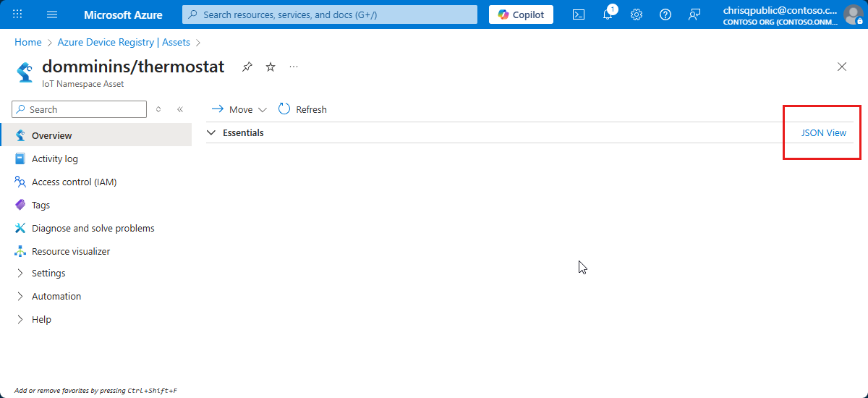Click the Activity log icon
The height and width of the screenshot is (398, 868).
(x=20, y=158)
